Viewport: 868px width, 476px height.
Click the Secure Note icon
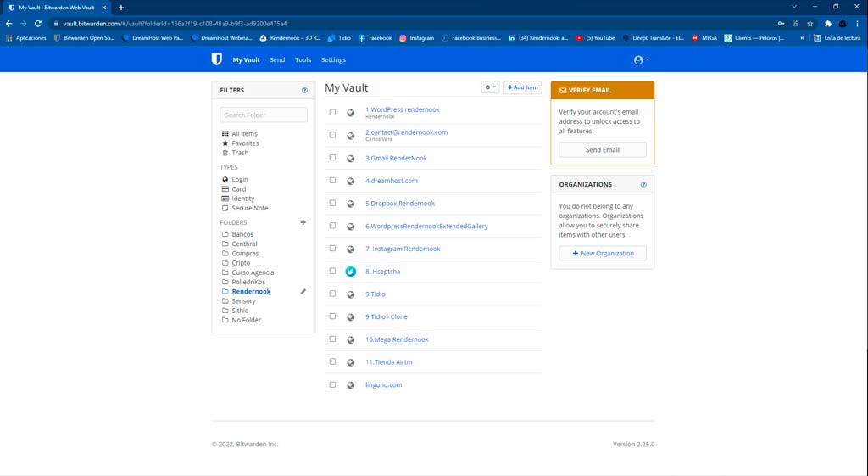pos(225,208)
